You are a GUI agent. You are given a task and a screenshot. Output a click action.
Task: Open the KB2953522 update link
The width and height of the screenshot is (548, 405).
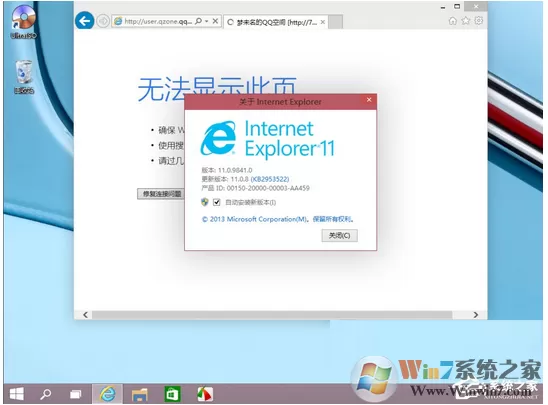pos(270,179)
